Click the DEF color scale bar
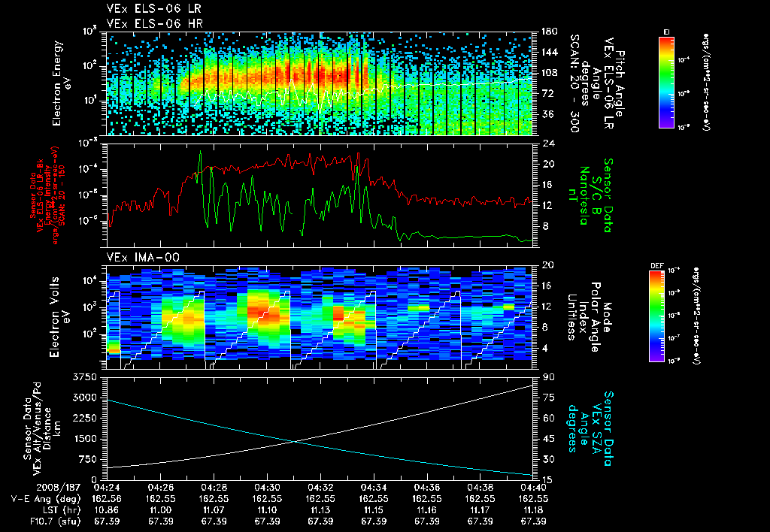The width and height of the screenshot is (770, 532). (x=656, y=316)
